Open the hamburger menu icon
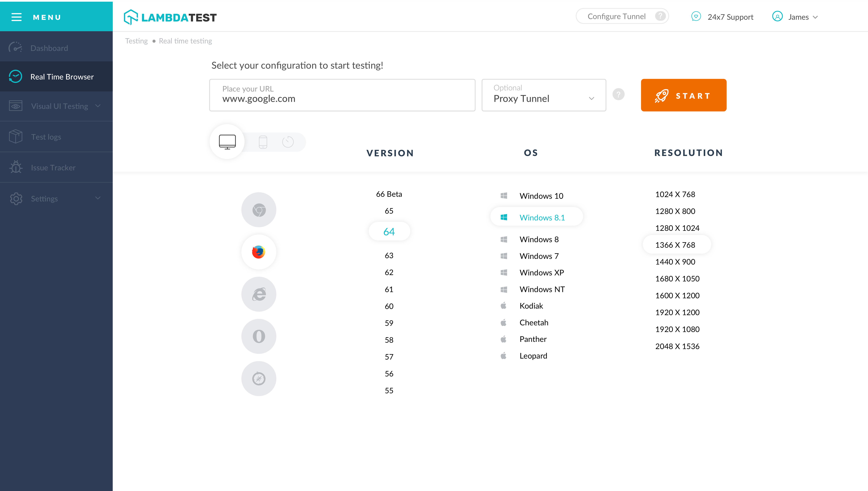Image resolution: width=868 pixels, height=491 pixels. (x=17, y=17)
